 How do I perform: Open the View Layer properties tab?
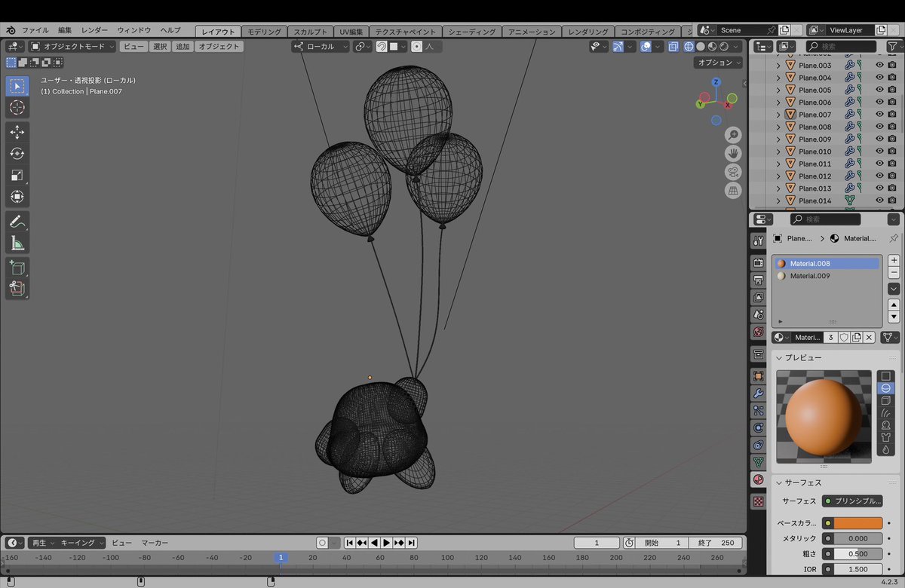pos(759,297)
